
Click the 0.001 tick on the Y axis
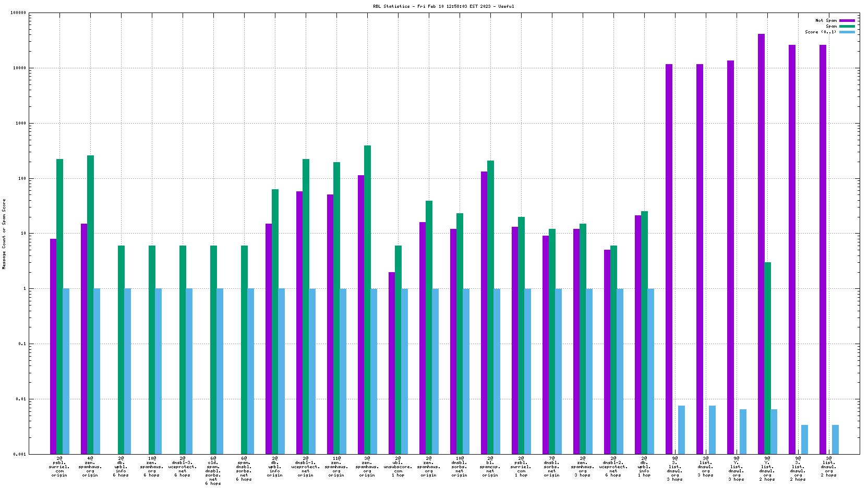coord(20,454)
